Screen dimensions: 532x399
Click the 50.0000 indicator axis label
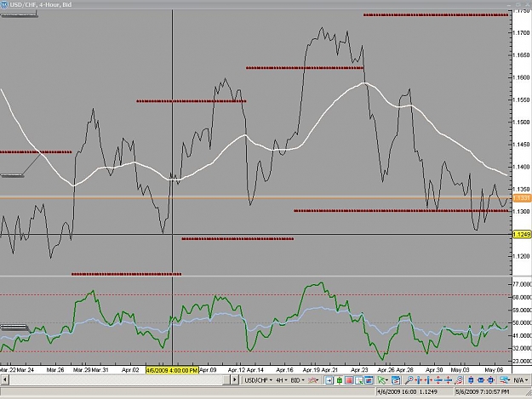(x=522, y=322)
